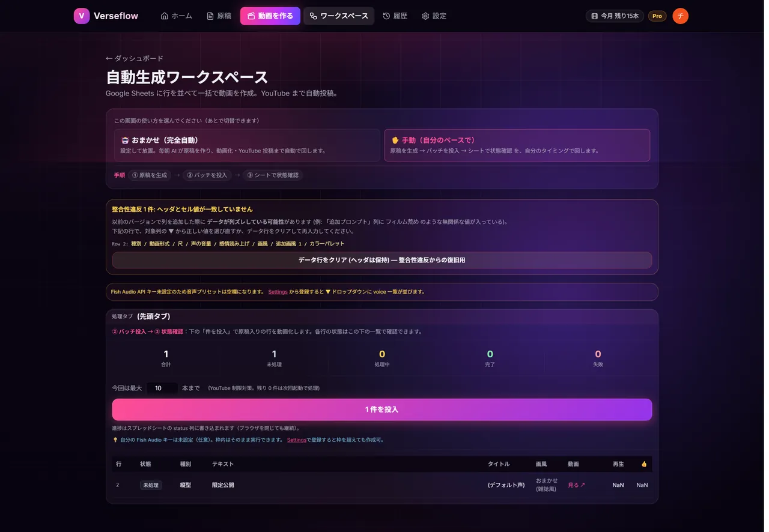Select 手動（自分のペースで）mode card
Screen dimensions: 769x532
(x=517, y=145)
